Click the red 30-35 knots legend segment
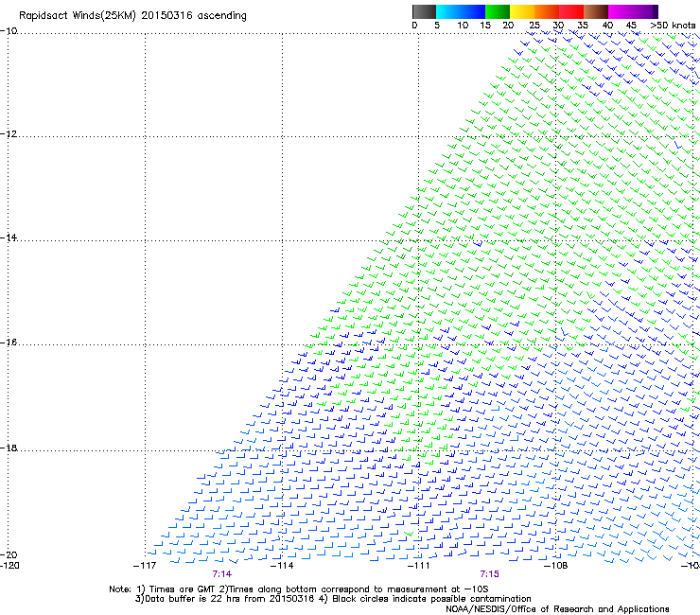 click(x=571, y=11)
